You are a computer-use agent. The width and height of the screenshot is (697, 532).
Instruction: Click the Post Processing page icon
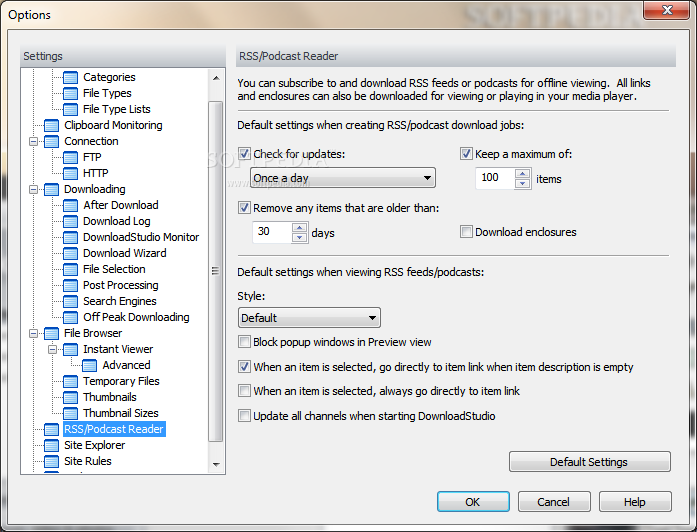coord(70,285)
